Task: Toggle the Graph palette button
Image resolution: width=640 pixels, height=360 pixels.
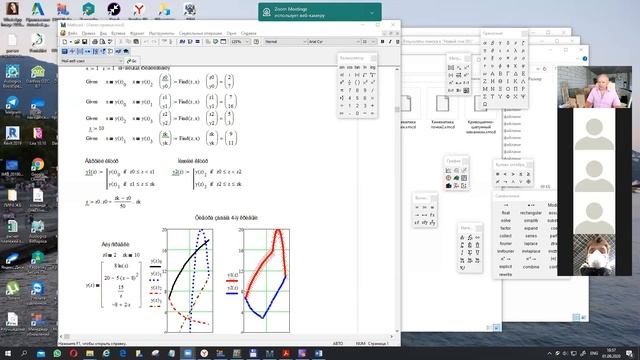Action: (x=72, y=51)
